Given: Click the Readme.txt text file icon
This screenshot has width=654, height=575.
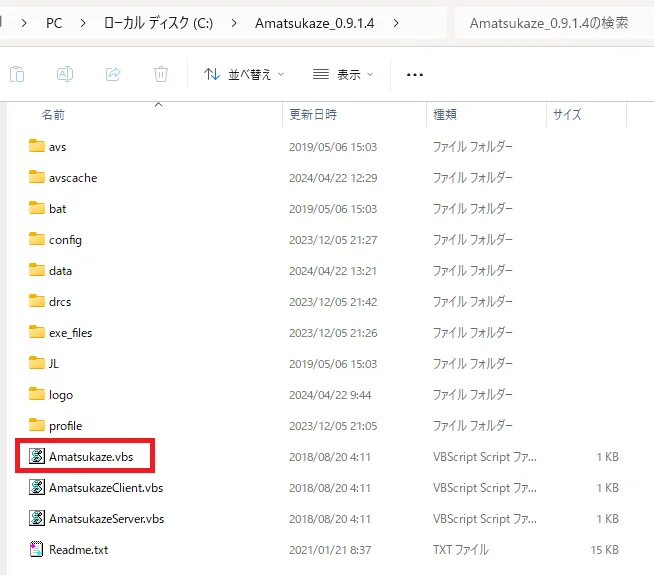Looking at the screenshot, I should click(x=37, y=549).
